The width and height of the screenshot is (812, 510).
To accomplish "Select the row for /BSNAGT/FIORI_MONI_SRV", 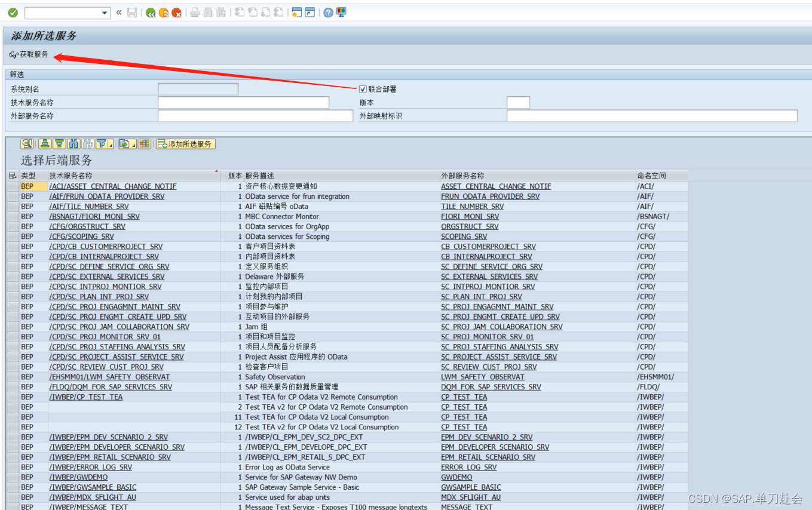I will (x=13, y=216).
